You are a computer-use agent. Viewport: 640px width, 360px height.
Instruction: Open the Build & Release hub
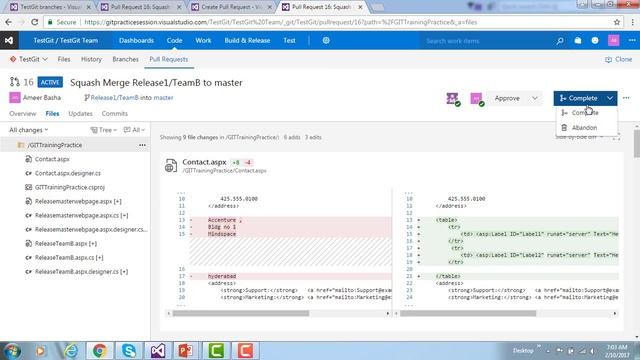[247, 40]
